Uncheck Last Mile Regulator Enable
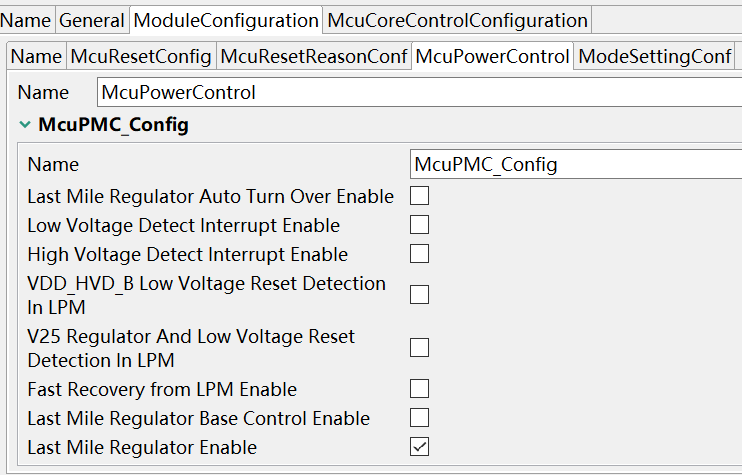742x475 pixels. coord(420,447)
